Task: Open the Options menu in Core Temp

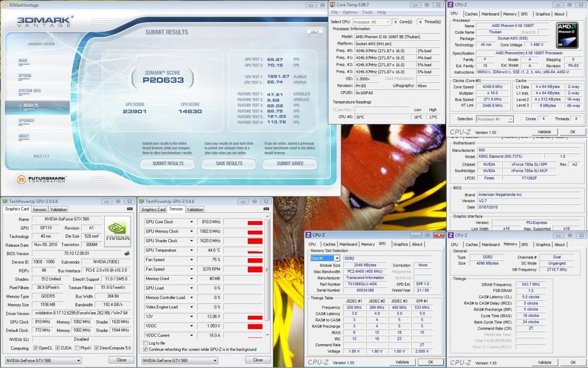Action: tap(350, 12)
